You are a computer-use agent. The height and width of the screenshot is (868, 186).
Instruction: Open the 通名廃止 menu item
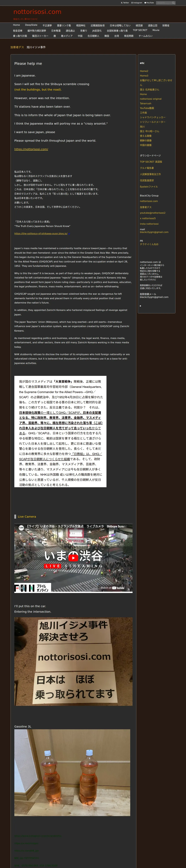(x=70, y=31)
